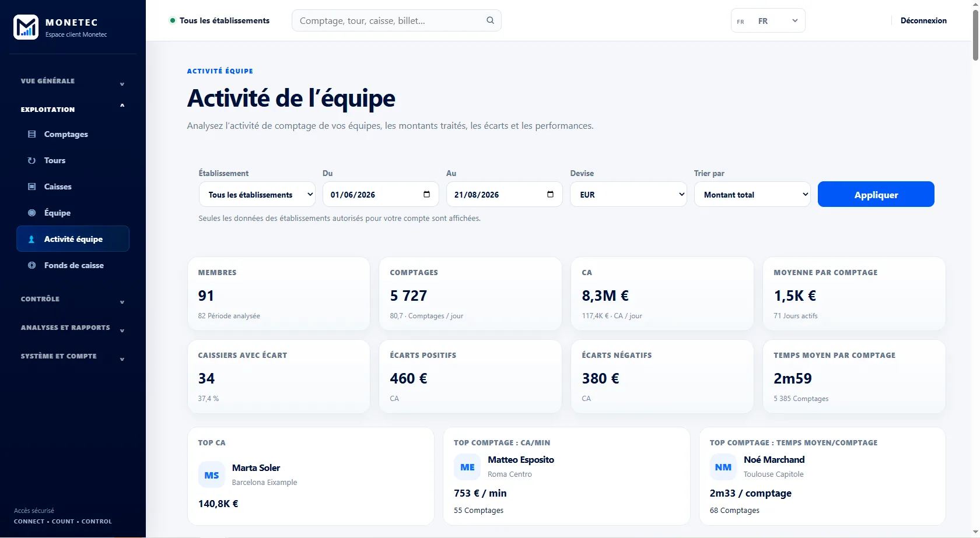Click the Caisses sidebar icon

pos(32,187)
